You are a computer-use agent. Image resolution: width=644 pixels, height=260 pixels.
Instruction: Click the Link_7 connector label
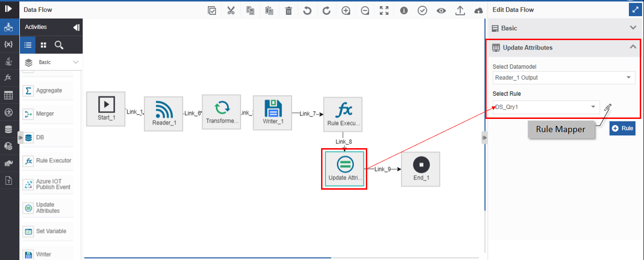[308, 114]
